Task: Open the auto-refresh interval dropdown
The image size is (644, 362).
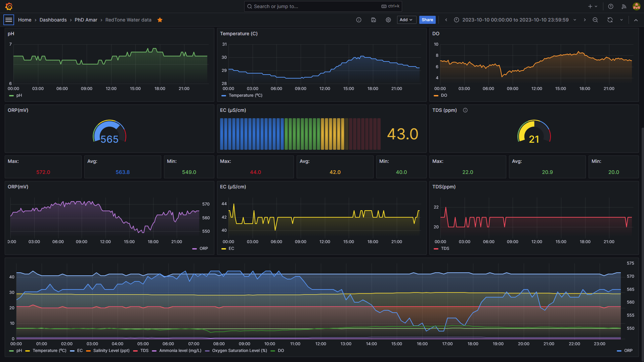Action: click(621, 20)
